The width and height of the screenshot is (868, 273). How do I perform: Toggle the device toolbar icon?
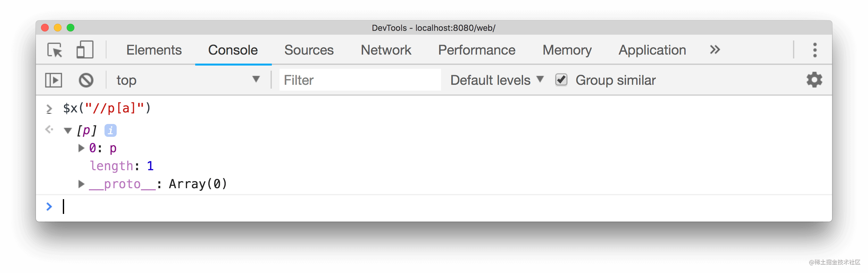[x=85, y=50]
